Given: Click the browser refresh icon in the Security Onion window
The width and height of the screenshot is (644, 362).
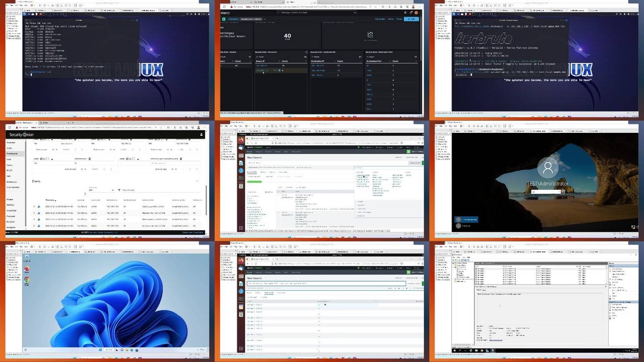Looking at the screenshot, I should (x=10, y=127).
